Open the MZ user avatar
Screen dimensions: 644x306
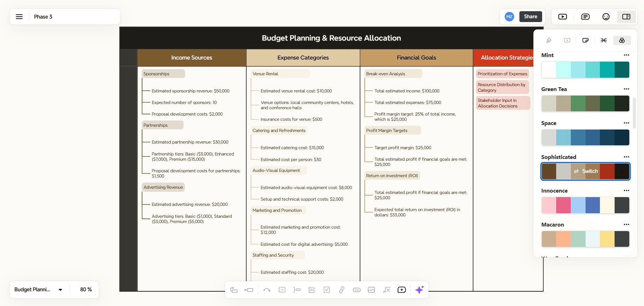point(509,16)
